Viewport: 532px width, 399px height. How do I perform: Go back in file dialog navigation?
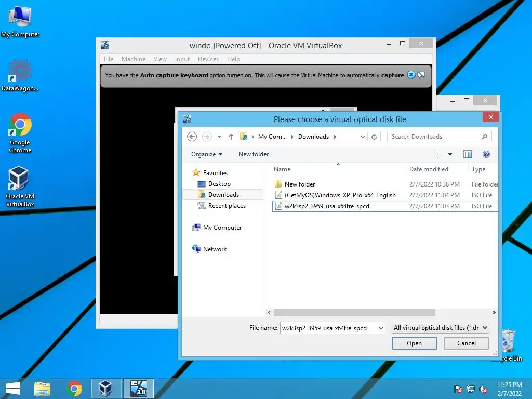point(192,137)
